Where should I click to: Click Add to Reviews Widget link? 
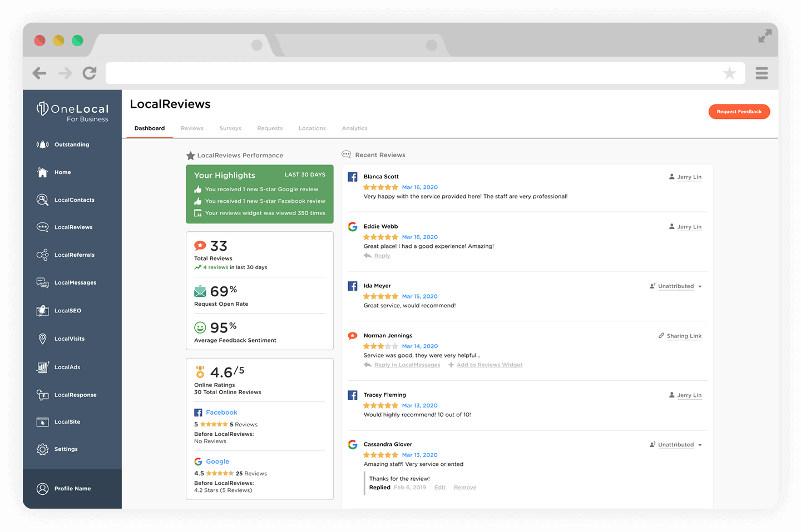489,365
